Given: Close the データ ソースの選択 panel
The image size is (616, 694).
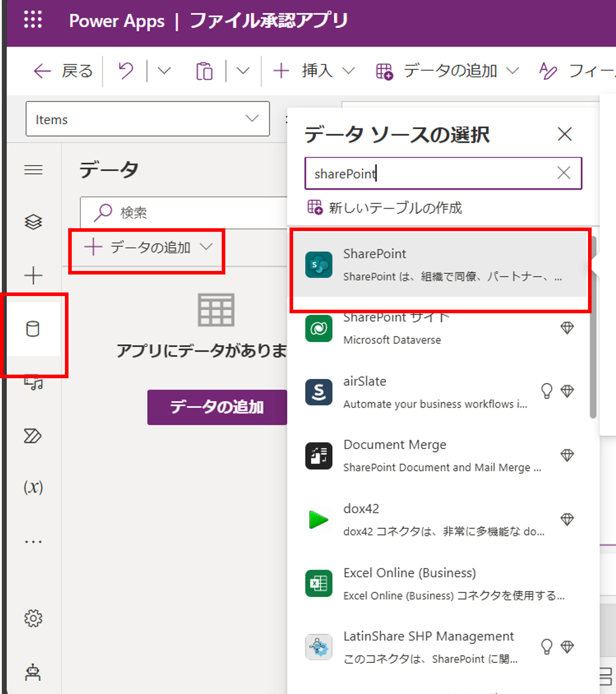Looking at the screenshot, I should pos(565,134).
